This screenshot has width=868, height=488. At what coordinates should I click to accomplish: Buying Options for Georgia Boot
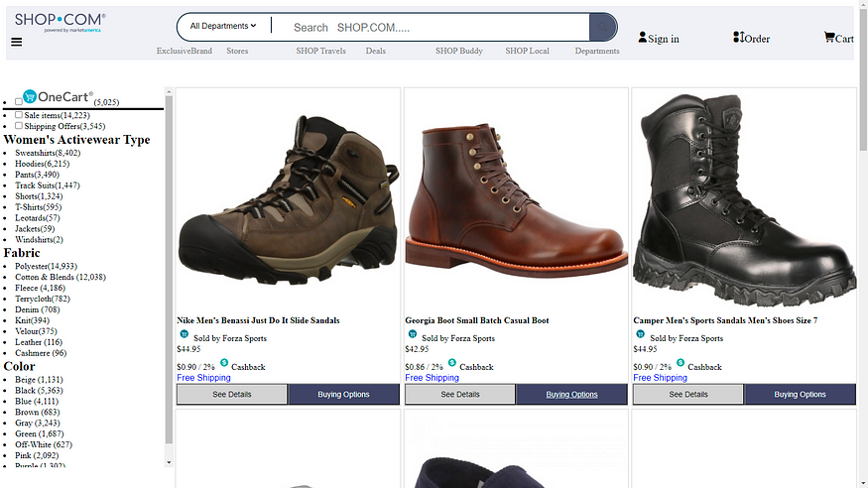click(x=571, y=395)
